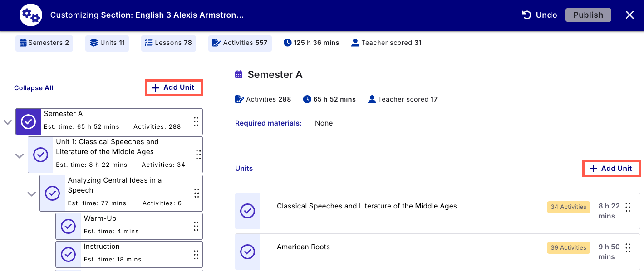Click drag handle dots on Unit 1 tree item

(x=198, y=155)
